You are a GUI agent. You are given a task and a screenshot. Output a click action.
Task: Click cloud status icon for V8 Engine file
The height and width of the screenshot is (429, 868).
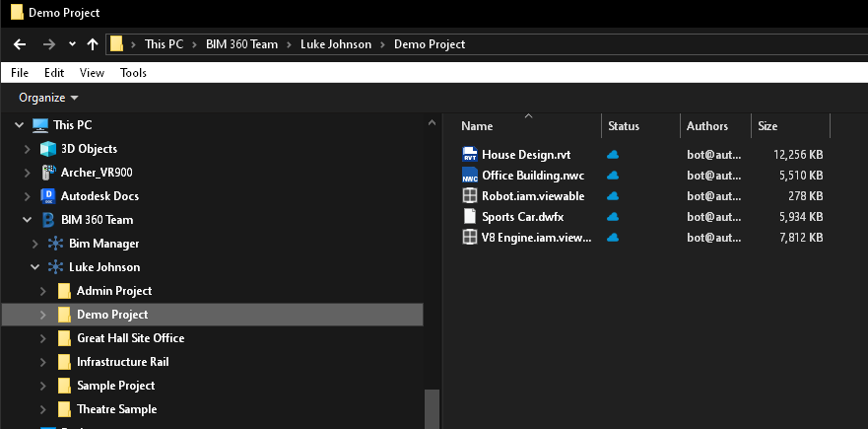613,238
